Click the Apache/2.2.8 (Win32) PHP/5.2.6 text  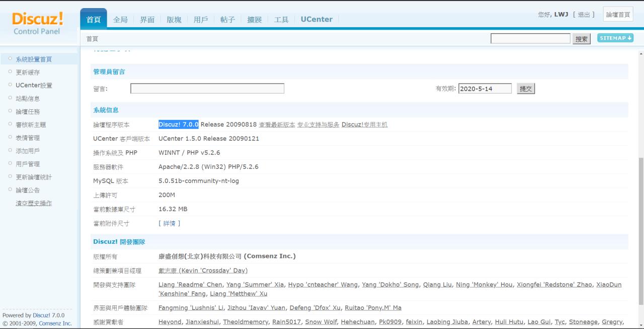[208, 167]
